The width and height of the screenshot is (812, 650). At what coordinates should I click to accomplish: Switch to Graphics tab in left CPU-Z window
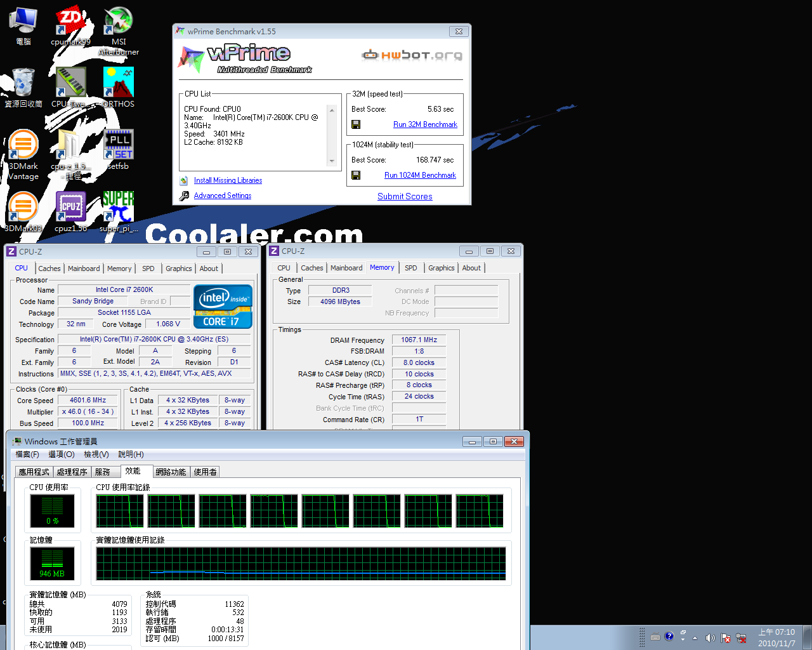click(179, 269)
